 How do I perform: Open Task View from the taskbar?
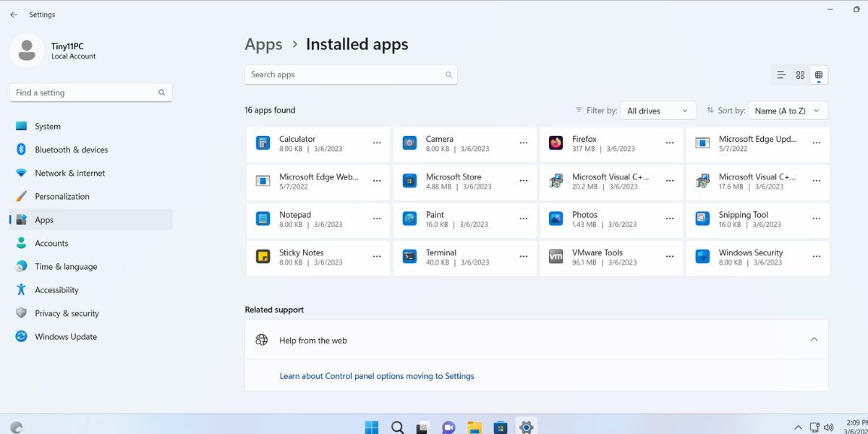point(423,427)
